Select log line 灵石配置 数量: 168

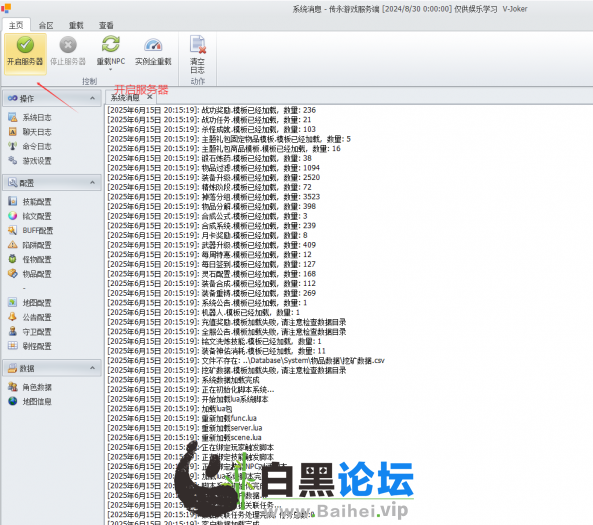point(211,273)
